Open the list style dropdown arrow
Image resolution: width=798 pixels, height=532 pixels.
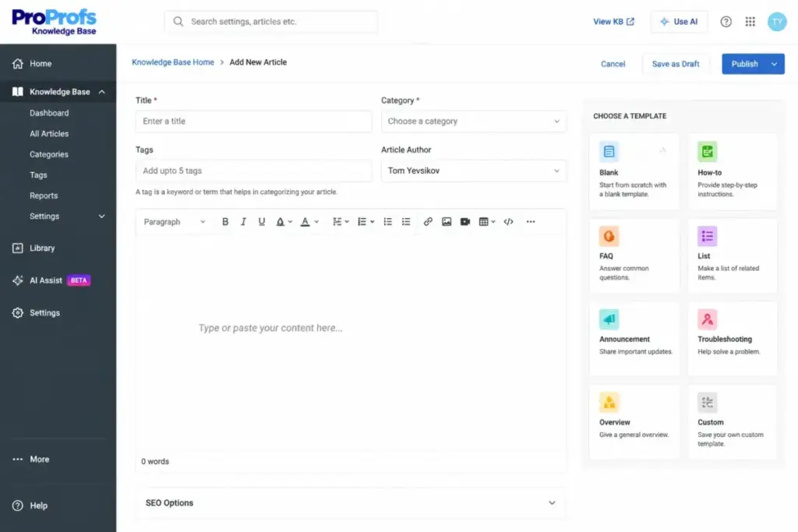372,222
